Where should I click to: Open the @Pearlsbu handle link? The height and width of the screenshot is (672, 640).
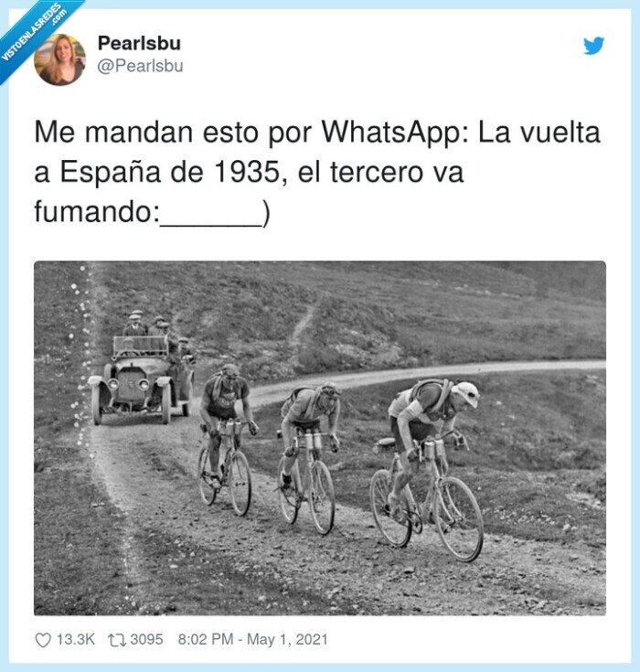[140, 66]
